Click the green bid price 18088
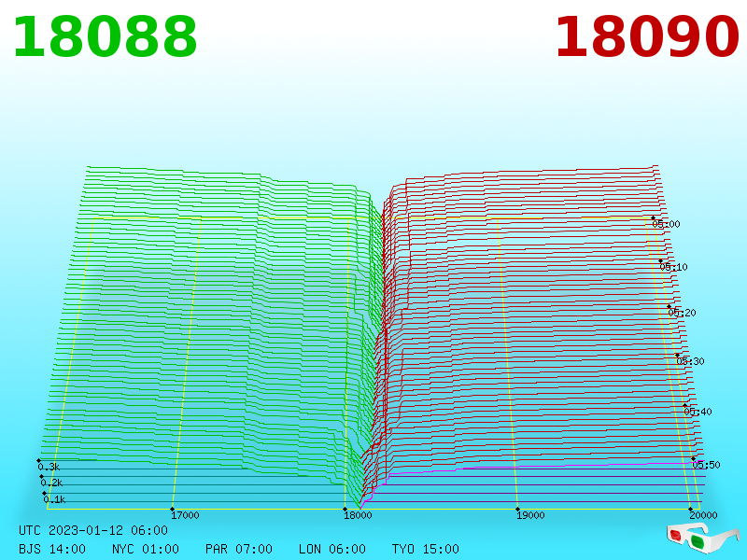 105,37
